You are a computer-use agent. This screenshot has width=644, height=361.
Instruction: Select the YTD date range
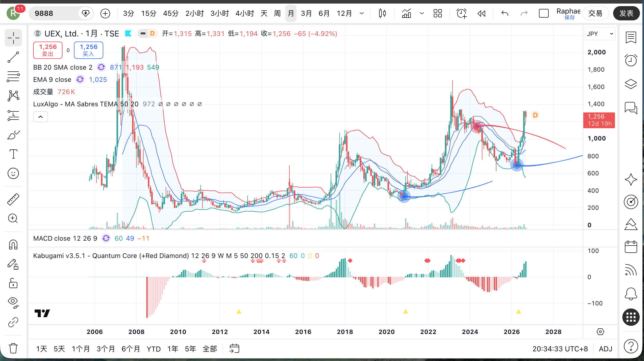click(153, 349)
